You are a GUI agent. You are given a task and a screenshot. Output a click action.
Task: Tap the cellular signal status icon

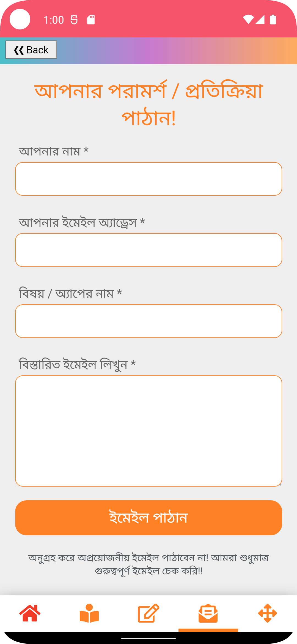coord(260,20)
